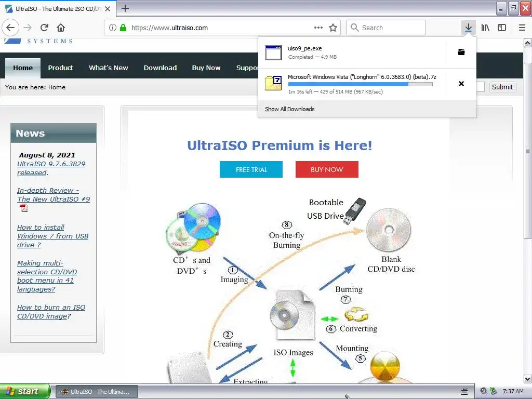The image size is (532, 399).
Task: Open the Product menu item
Action: tap(60, 68)
